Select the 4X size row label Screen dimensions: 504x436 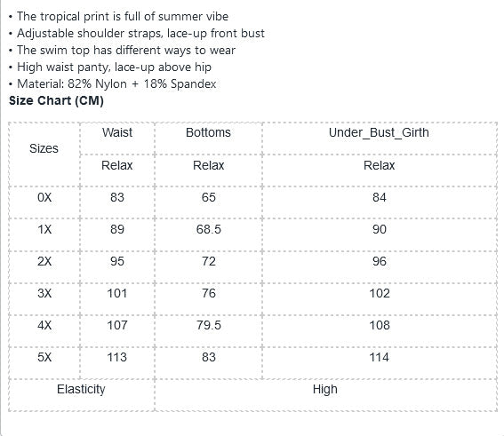44,325
